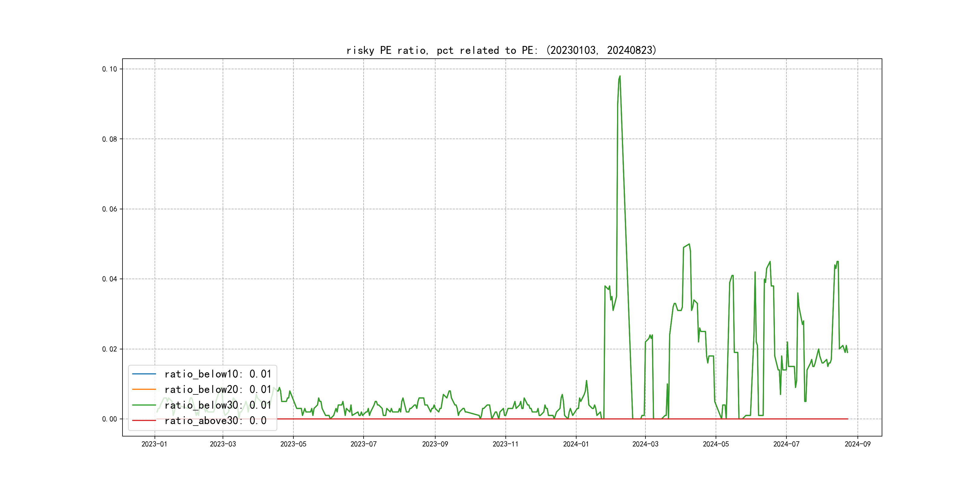Image resolution: width=980 pixels, height=490 pixels.
Task: Click the red legend line swatch
Action: pyautogui.click(x=144, y=421)
